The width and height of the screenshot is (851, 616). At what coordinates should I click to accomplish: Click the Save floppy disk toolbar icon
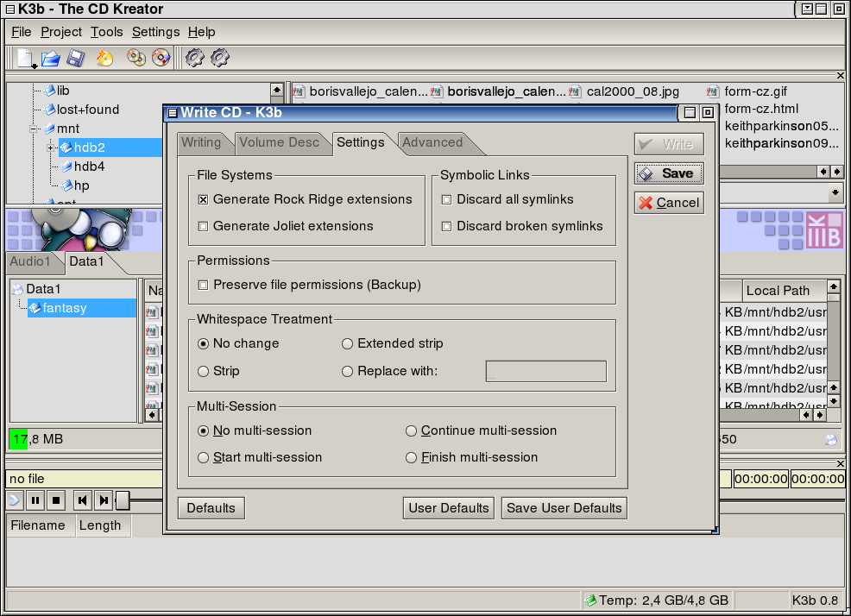click(x=76, y=58)
